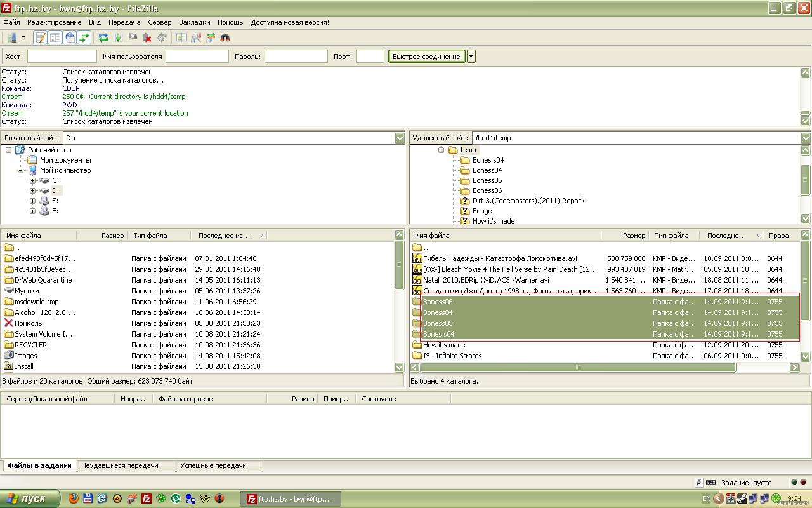Open the Передача menu

pos(124,22)
